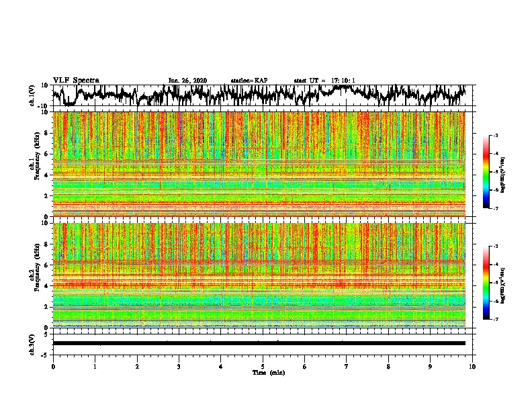This screenshot has height=411, width=532.
Task: Click time axis tick label '3'
Action: 179,367
